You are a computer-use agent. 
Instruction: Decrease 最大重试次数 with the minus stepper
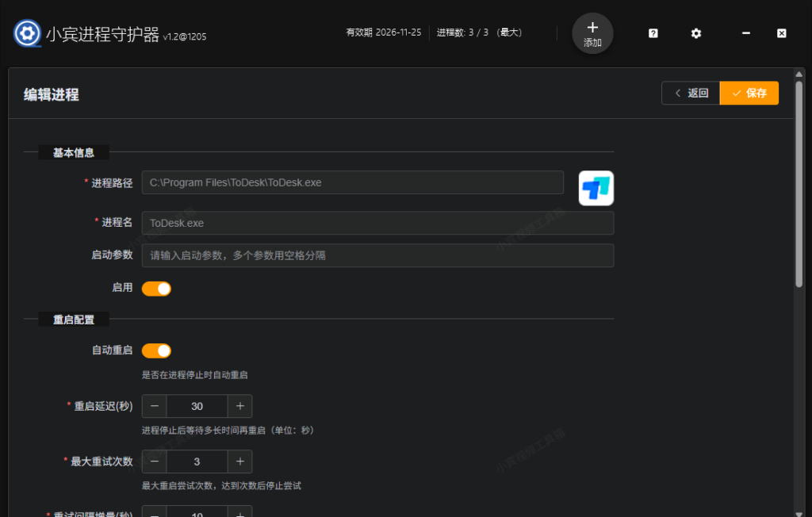coord(154,461)
